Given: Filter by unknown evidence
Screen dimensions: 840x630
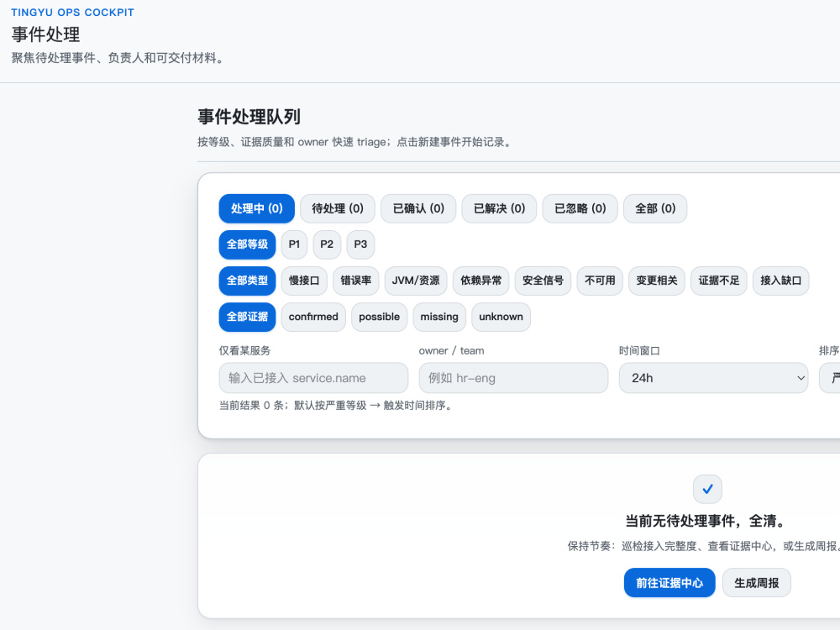Looking at the screenshot, I should [501, 318].
